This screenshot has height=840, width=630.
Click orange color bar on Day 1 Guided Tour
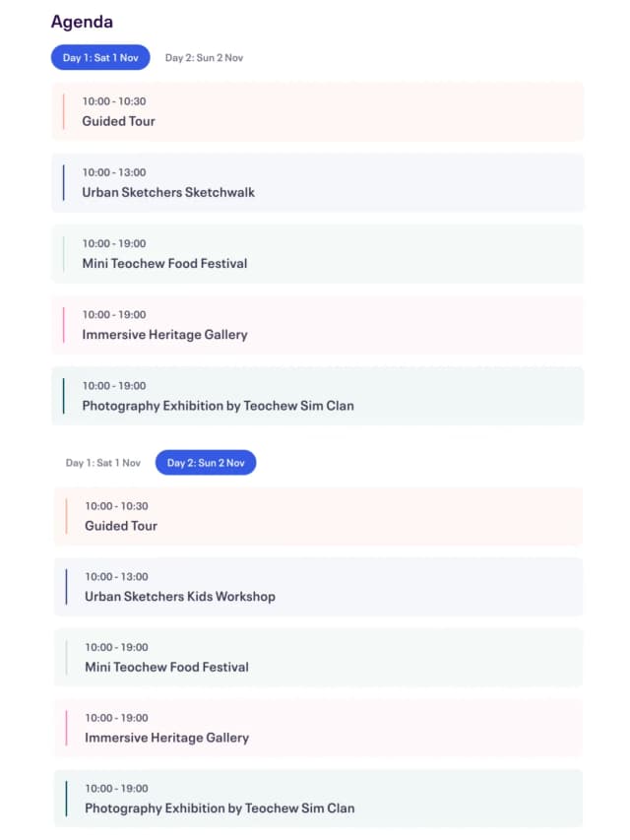(x=64, y=111)
